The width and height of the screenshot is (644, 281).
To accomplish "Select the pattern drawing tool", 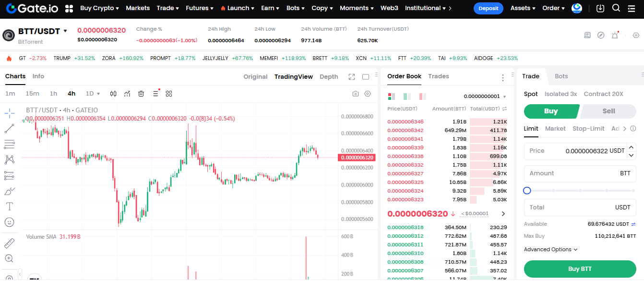I will [9, 159].
